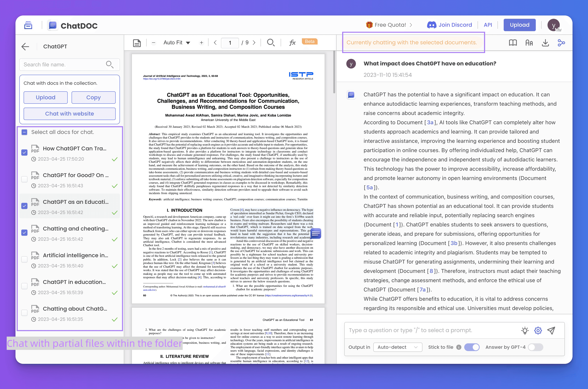
Task: Click the share nodes icon
Action: (561, 43)
